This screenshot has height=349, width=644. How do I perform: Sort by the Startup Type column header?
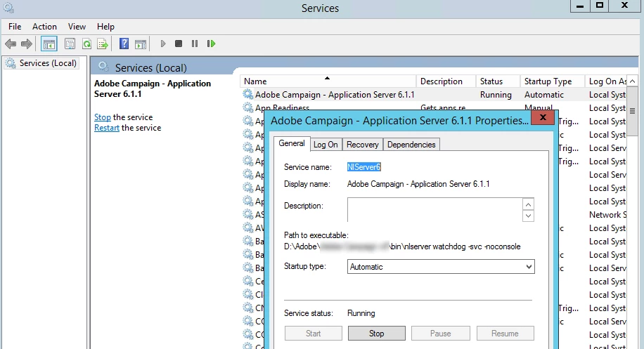(x=553, y=81)
